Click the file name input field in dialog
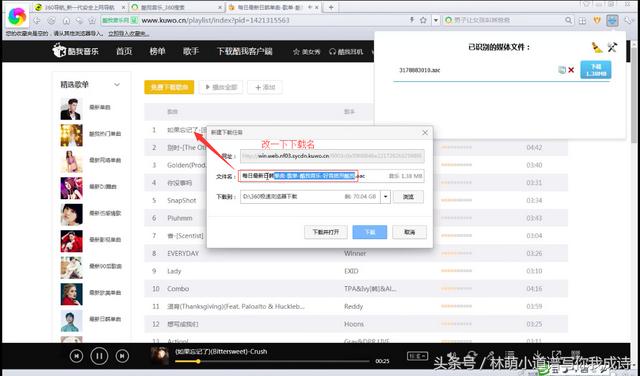The height and width of the screenshot is (376, 640). tap(331, 176)
